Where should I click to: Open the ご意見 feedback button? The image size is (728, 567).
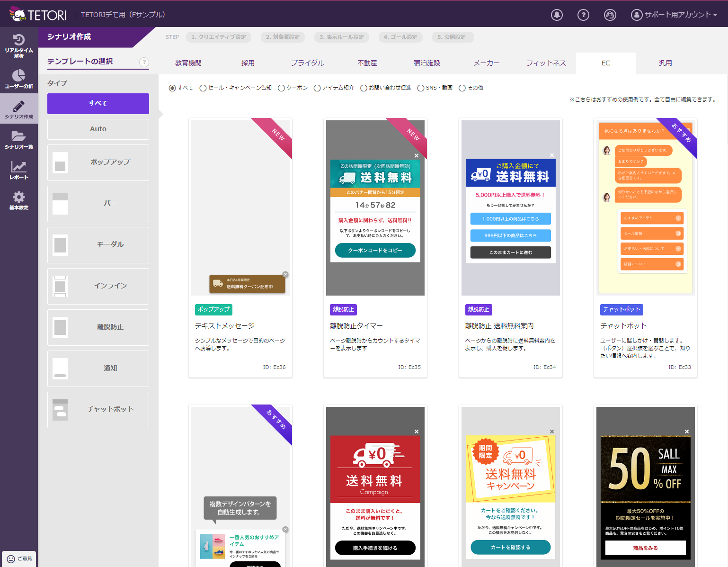click(19, 558)
